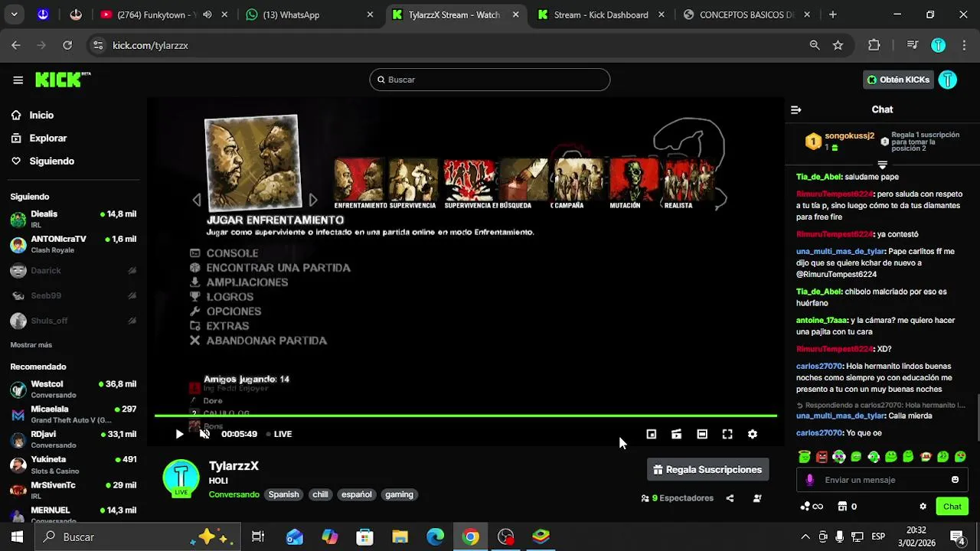Image resolution: width=980 pixels, height=551 pixels.
Task: Open Conversando category link
Action: [x=234, y=494]
